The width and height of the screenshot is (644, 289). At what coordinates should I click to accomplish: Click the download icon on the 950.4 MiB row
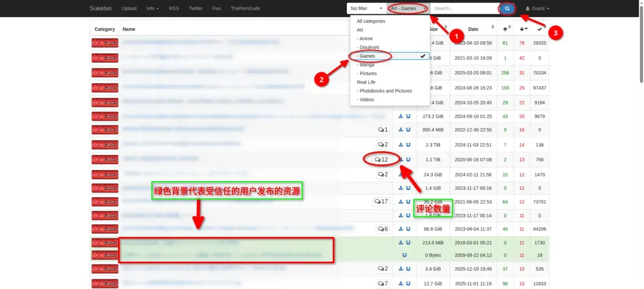[x=400, y=129]
